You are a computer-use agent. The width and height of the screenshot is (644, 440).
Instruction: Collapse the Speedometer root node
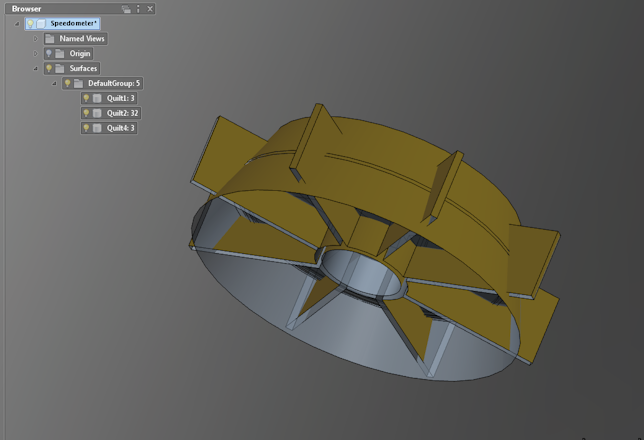(x=17, y=24)
